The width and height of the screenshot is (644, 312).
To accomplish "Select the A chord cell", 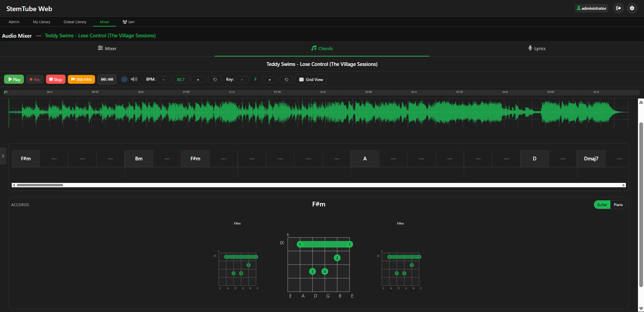I will point(365,159).
